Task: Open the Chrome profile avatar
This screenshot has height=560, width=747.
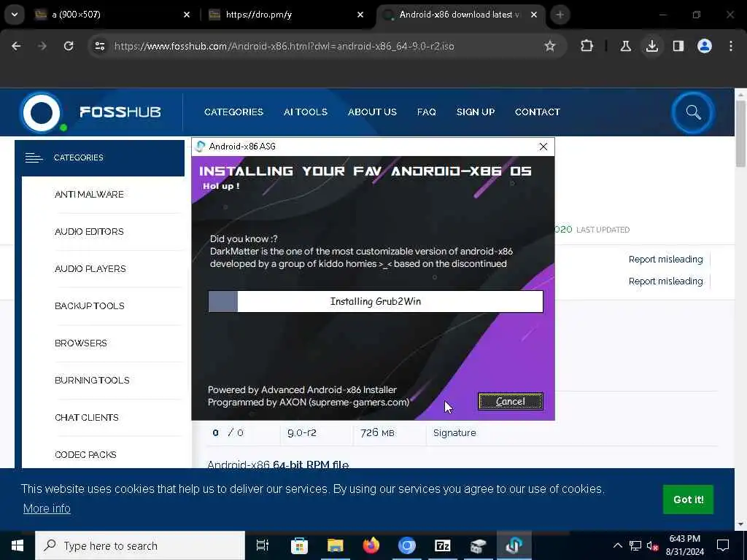Action: [704, 46]
